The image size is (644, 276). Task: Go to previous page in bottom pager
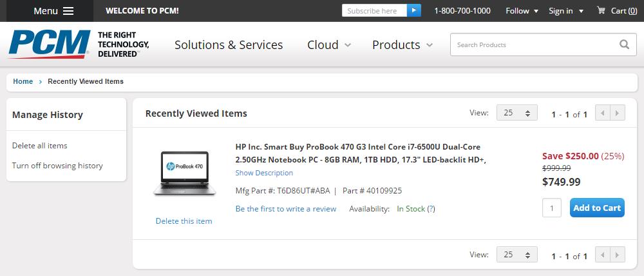[x=603, y=255]
